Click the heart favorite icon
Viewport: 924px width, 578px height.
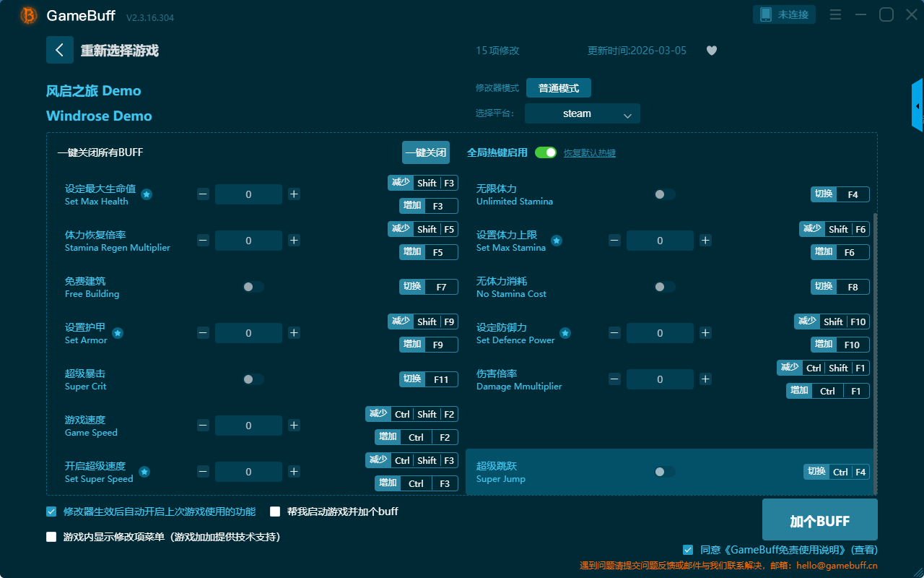point(712,51)
